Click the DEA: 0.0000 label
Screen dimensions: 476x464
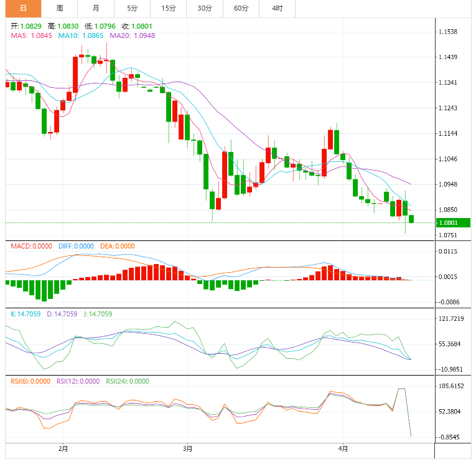pos(118,246)
